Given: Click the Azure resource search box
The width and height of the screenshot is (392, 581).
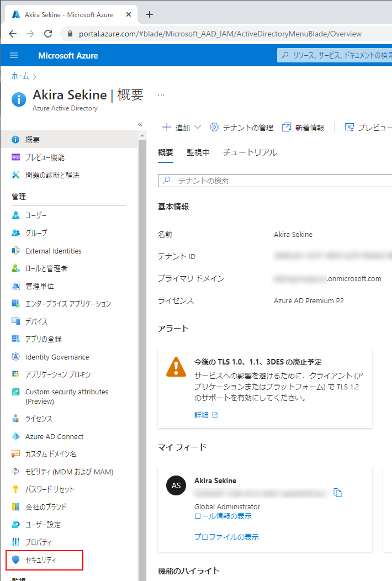Looking at the screenshot, I should coord(335,55).
